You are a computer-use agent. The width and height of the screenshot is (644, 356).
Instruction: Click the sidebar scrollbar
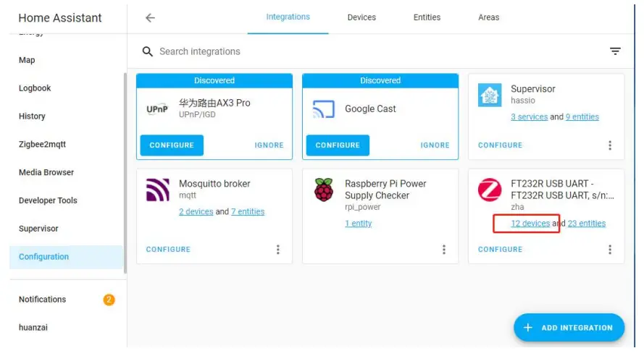[x=125, y=172]
